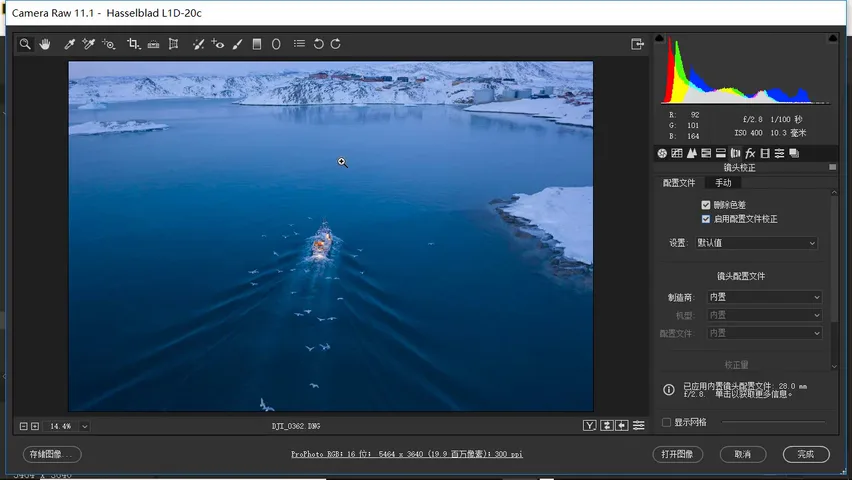Select the Zoom tool in toolbar
Image resolution: width=852 pixels, height=480 pixels.
point(25,44)
